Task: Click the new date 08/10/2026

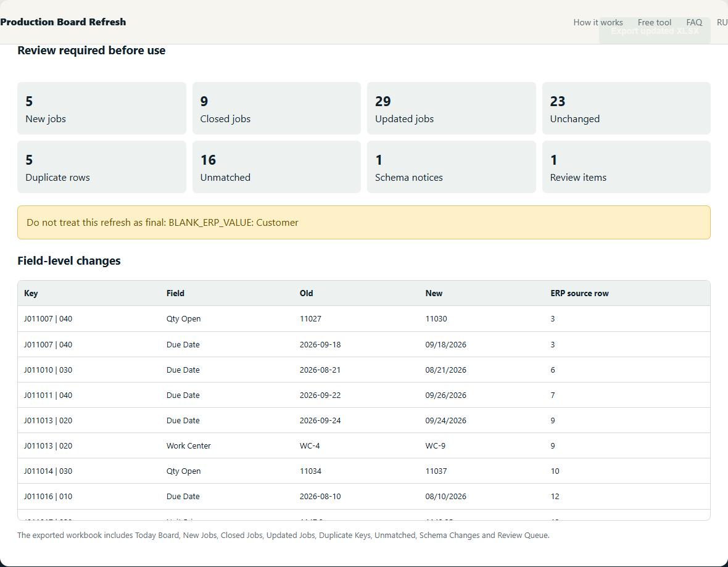Action: click(x=445, y=497)
